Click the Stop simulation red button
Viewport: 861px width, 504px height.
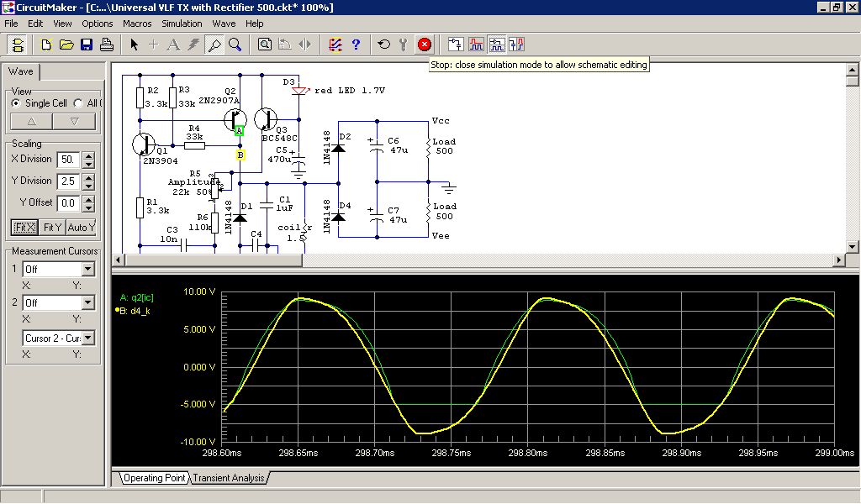point(425,45)
